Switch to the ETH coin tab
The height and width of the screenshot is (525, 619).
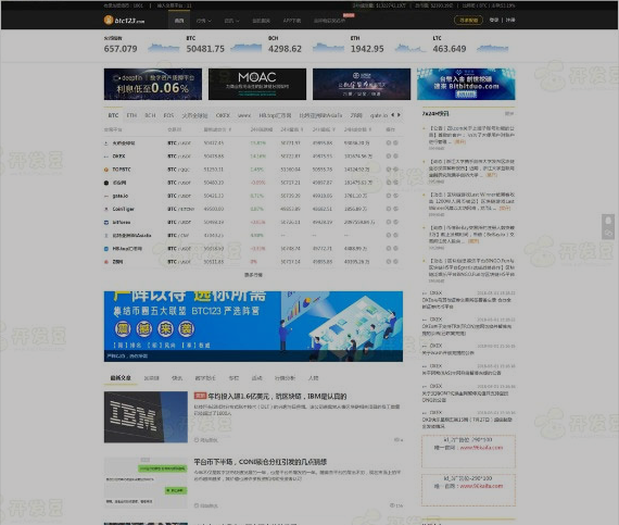click(x=131, y=115)
